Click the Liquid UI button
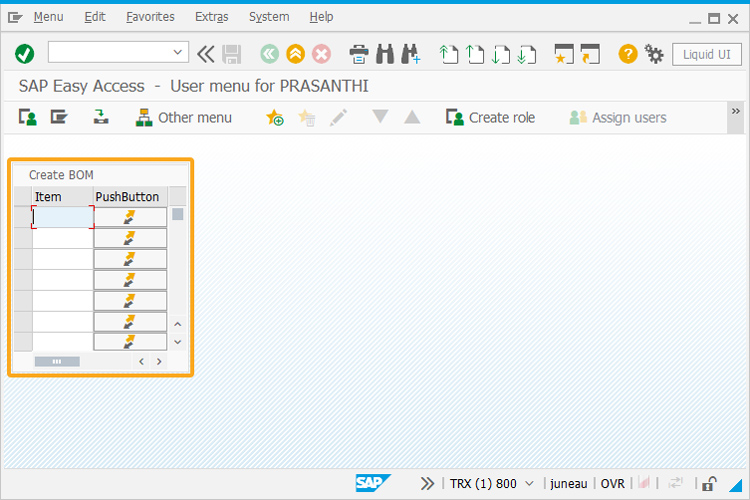This screenshot has width=750, height=500. click(x=706, y=54)
